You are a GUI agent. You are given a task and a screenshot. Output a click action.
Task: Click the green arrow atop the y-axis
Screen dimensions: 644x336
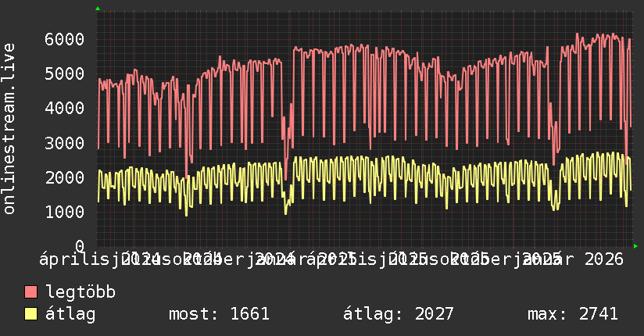coord(98,9)
